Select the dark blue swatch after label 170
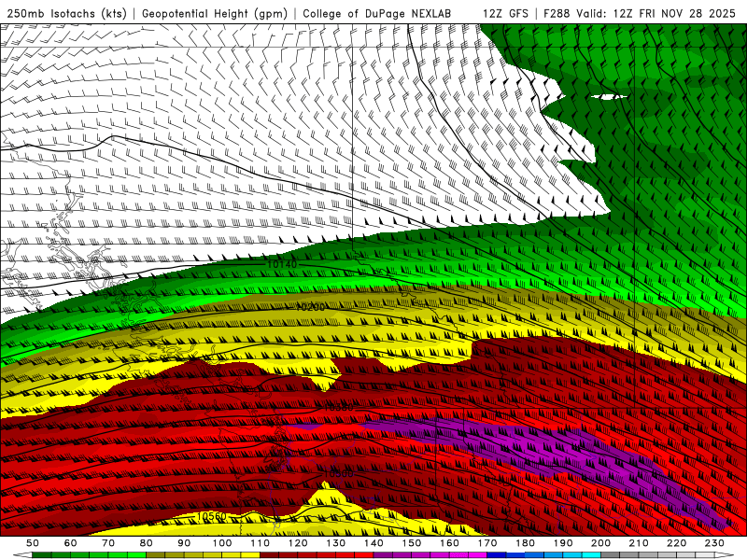 coord(497,555)
